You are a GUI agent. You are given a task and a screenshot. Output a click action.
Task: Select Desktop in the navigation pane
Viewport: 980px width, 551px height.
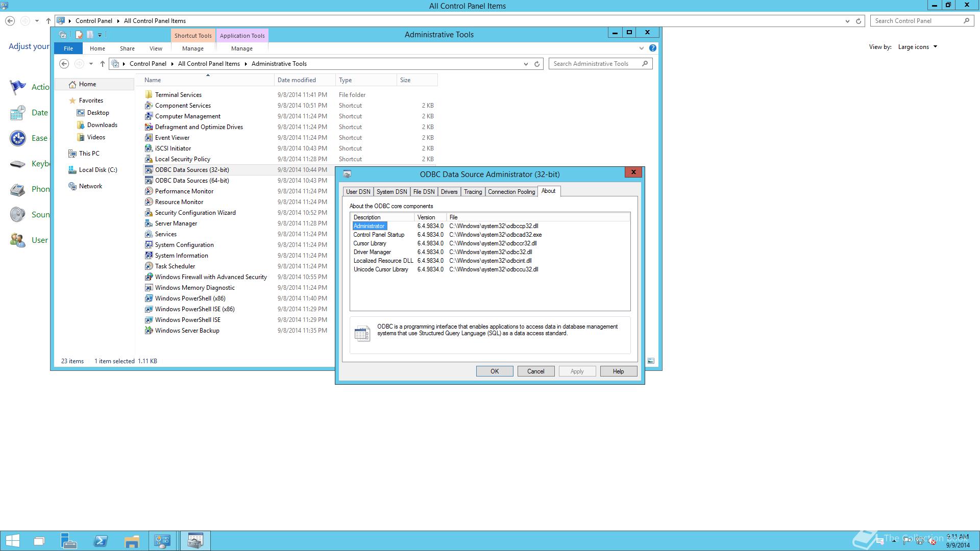(98, 113)
